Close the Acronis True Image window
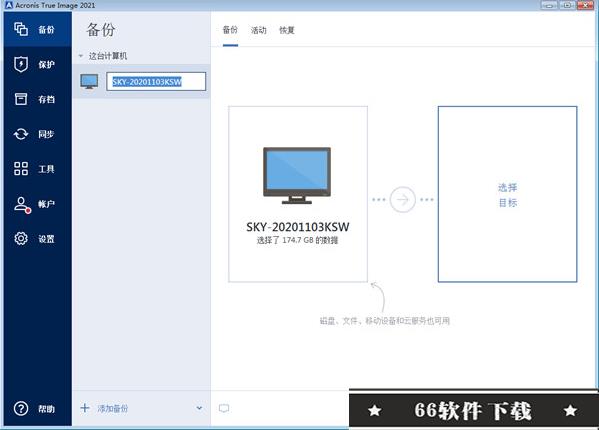 (x=585, y=5)
